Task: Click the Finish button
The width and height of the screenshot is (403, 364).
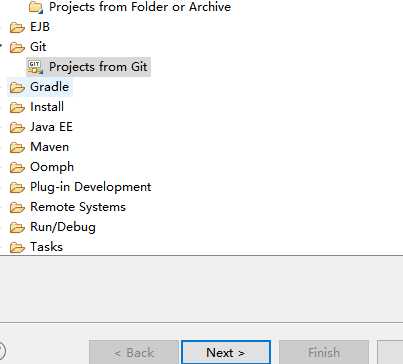Action: click(x=324, y=352)
